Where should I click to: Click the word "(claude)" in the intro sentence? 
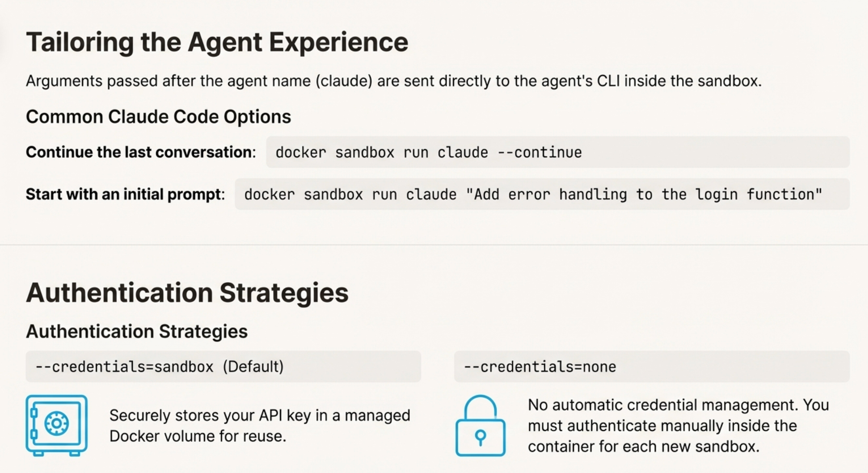tap(344, 81)
